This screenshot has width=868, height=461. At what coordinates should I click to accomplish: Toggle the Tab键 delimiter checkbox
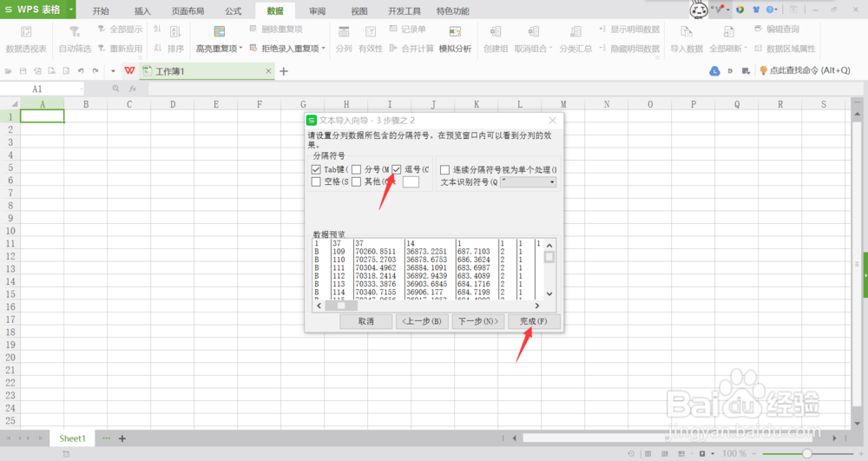(x=316, y=169)
